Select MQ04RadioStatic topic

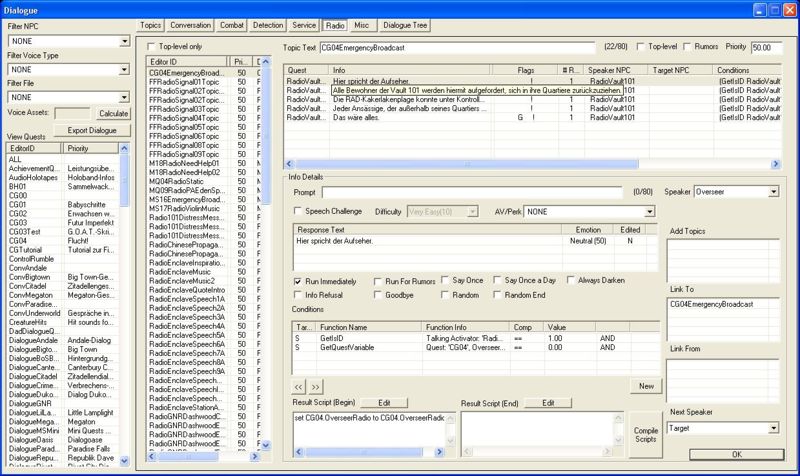pyautogui.click(x=176, y=182)
